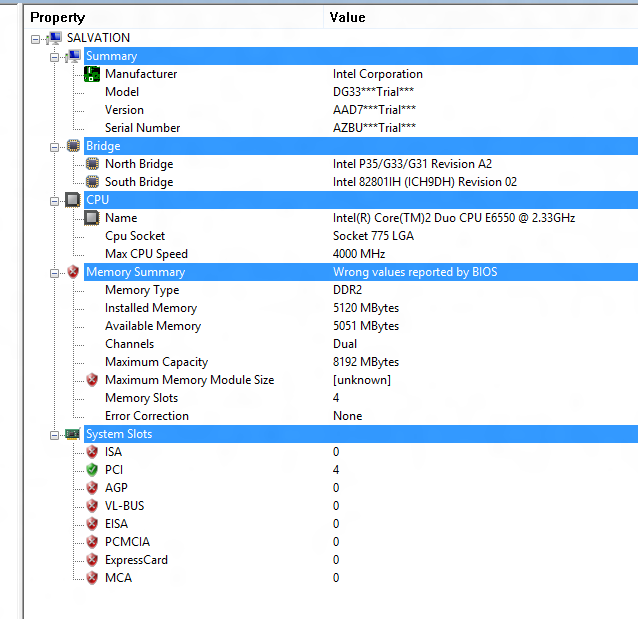Click the 5051 MBytes value
This screenshot has width=638, height=619.
point(366,326)
